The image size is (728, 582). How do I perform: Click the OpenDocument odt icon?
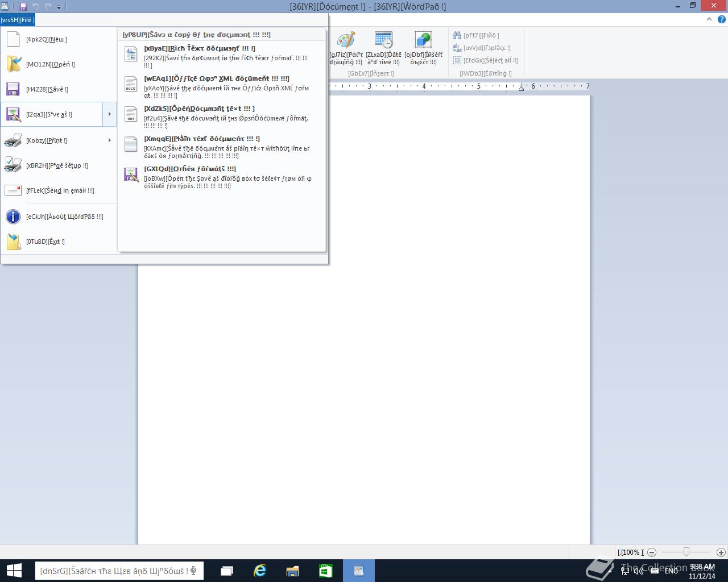pyautogui.click(x=131, y=114)
